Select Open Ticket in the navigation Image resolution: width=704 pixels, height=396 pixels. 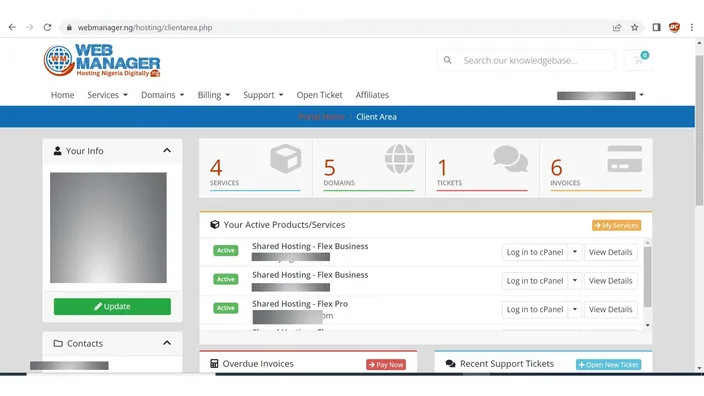coord(319,95)
